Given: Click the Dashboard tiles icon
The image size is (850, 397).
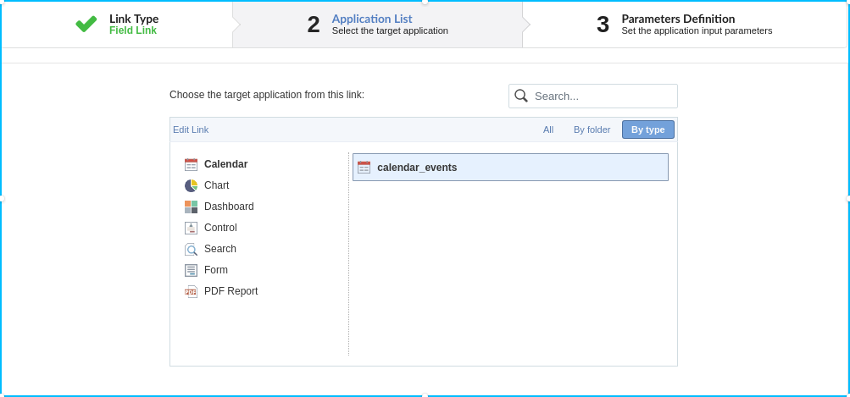Looking at the screenshot, I should click(191, 207).
